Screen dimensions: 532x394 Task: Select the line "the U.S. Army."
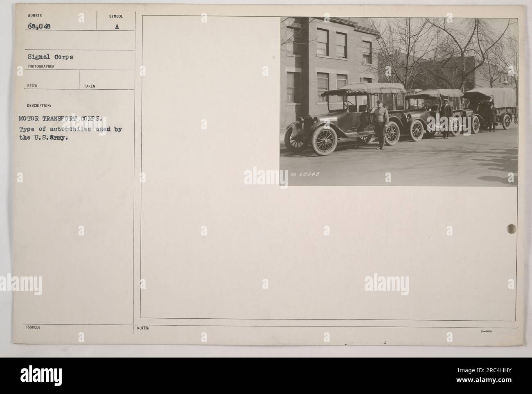[x=44, y=137]
